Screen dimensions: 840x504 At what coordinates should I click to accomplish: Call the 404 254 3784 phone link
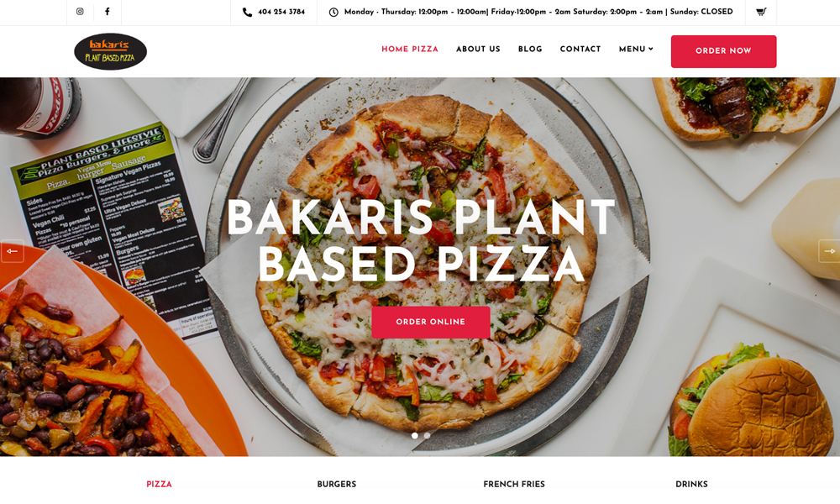coord(281,12)
